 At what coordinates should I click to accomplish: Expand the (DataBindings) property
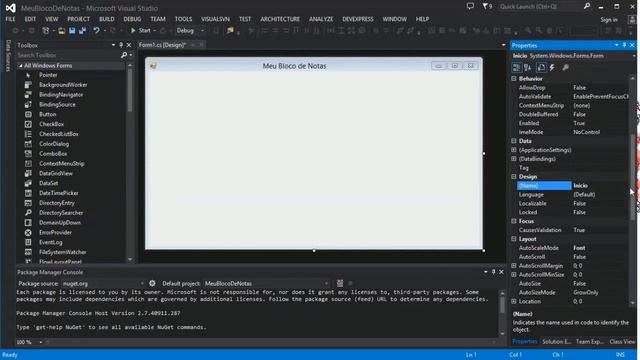pyautogui.click(x=514, y=159)
